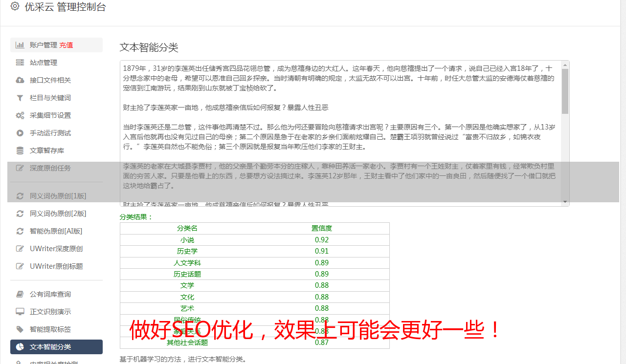The image size is (626, 364).
Task: Click the edit icon for 深度原创任务
Action: tap(20, 168)
